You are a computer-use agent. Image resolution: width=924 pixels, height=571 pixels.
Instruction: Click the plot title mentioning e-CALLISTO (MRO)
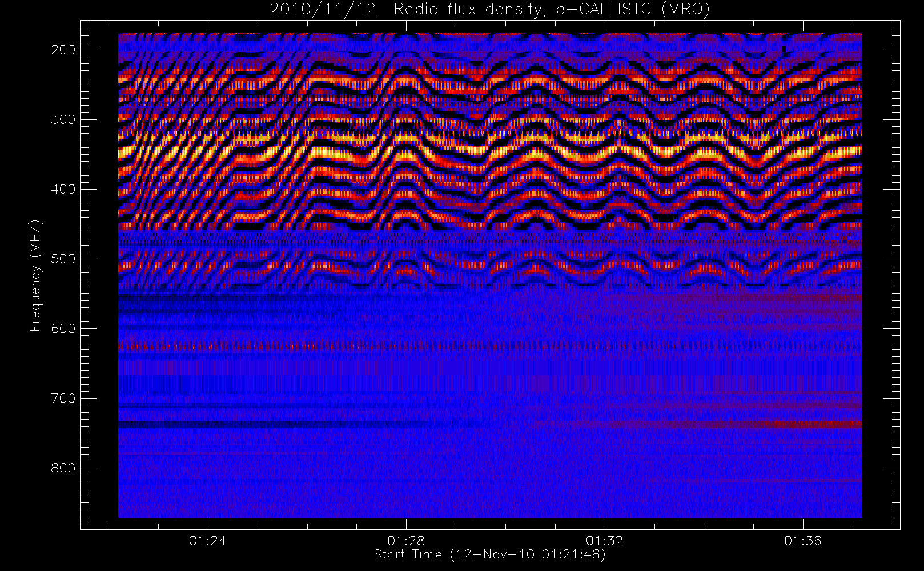489,10
